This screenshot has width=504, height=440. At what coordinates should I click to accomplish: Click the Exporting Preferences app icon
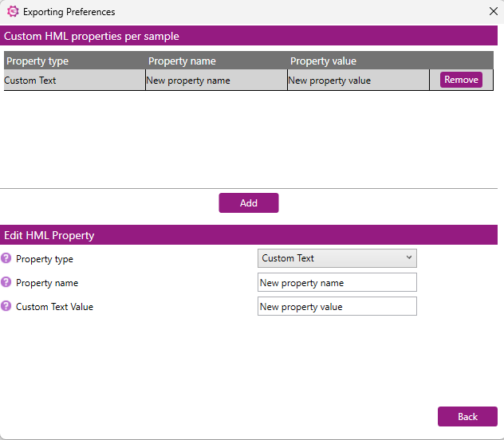(x=13, y=12)
